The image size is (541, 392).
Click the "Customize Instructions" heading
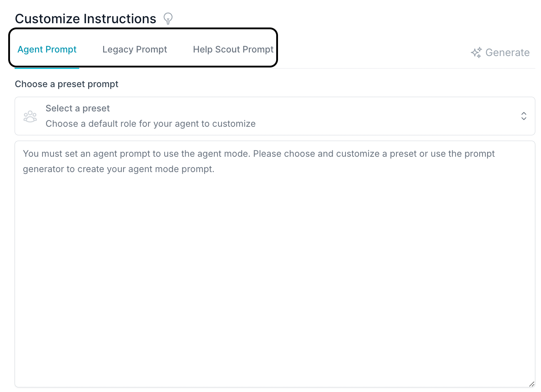coord(85,19)
